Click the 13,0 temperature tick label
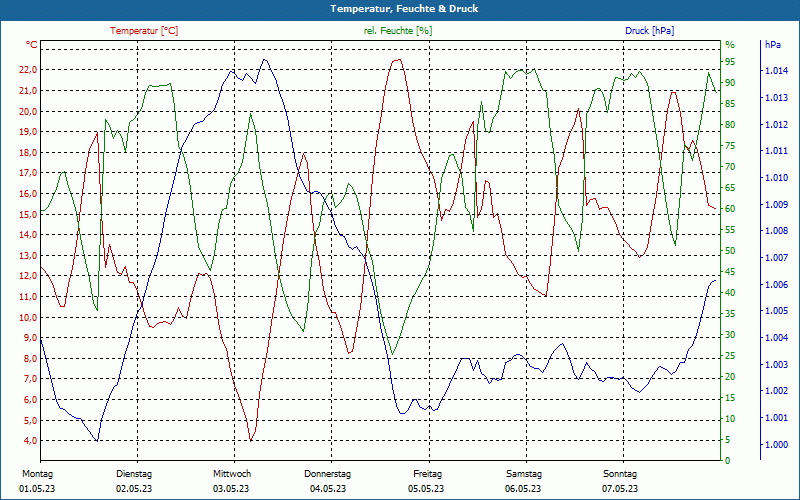 click(28, 256)
